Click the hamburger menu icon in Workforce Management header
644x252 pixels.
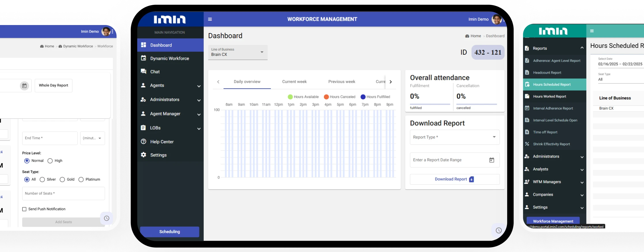coord(210,19)
